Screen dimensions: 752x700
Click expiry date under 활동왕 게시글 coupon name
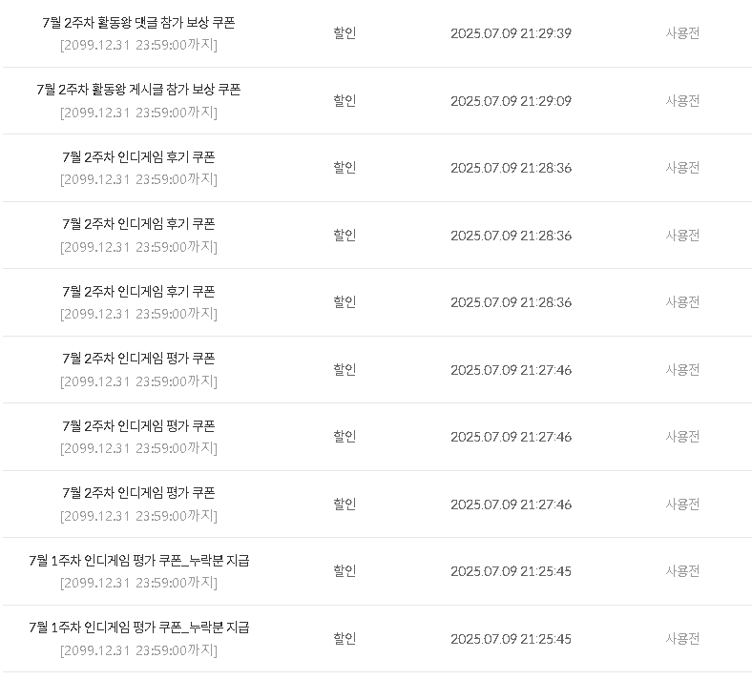pos(138,113)
